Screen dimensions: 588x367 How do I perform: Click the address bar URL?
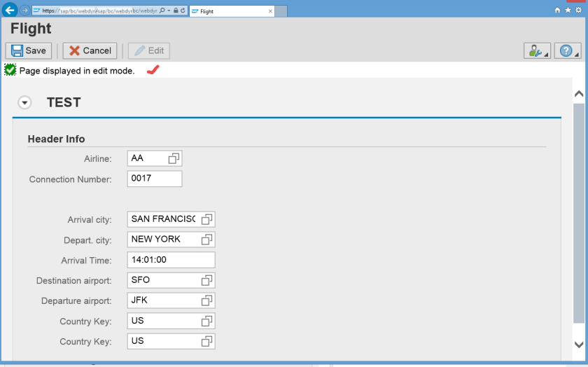99,11
